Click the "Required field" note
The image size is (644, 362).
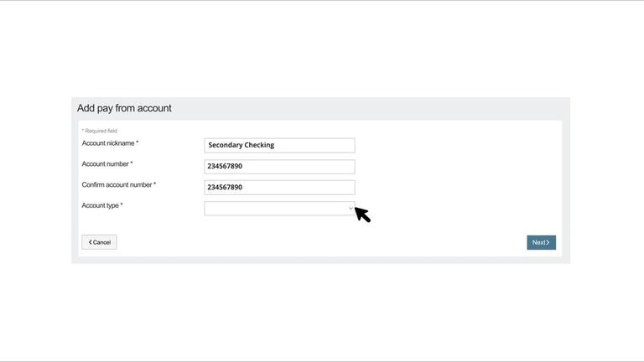pos(101,131)
